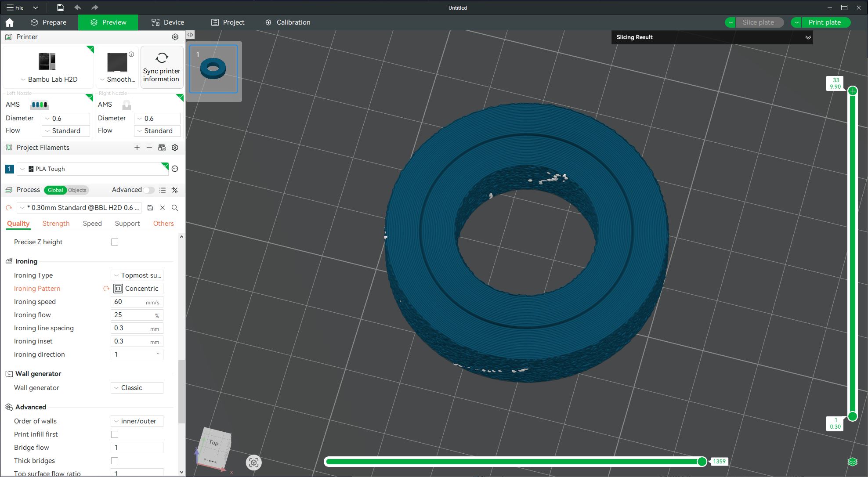This screenshot has width=868, height=477.
Task: Open the Others settings tab
Action: (163, 224)
